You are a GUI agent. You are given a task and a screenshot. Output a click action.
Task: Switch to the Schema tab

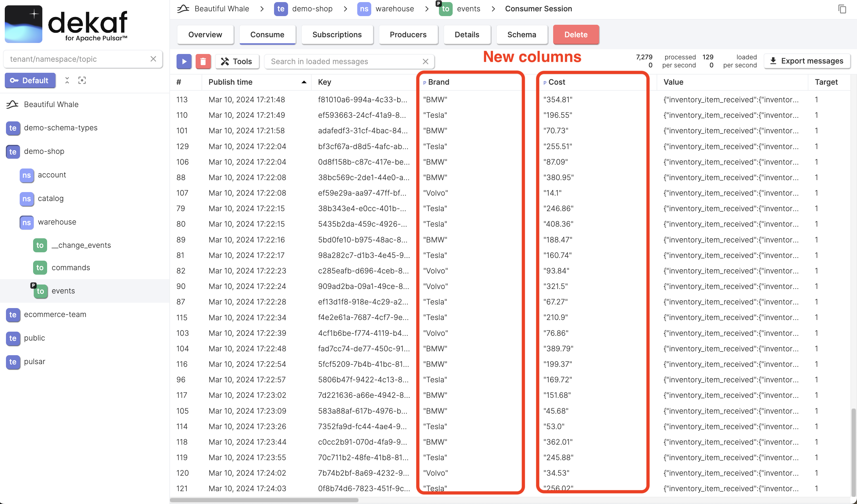tap(522, 35)
